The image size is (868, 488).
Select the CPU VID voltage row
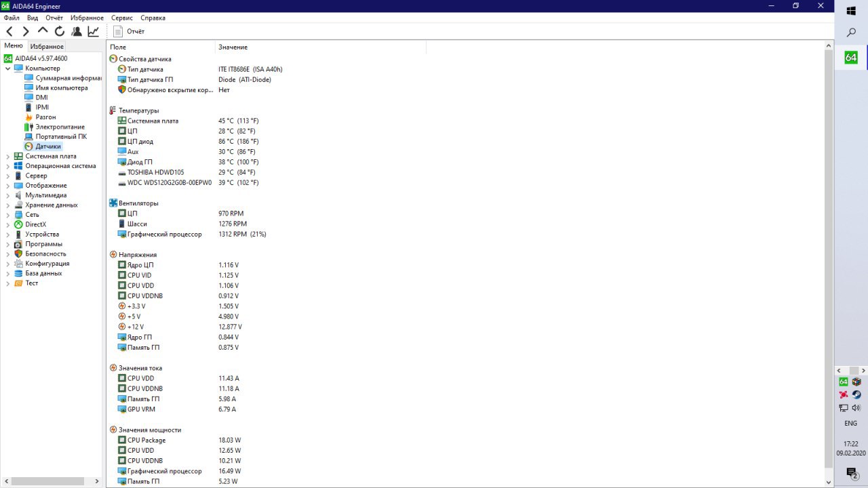[178, 275]
